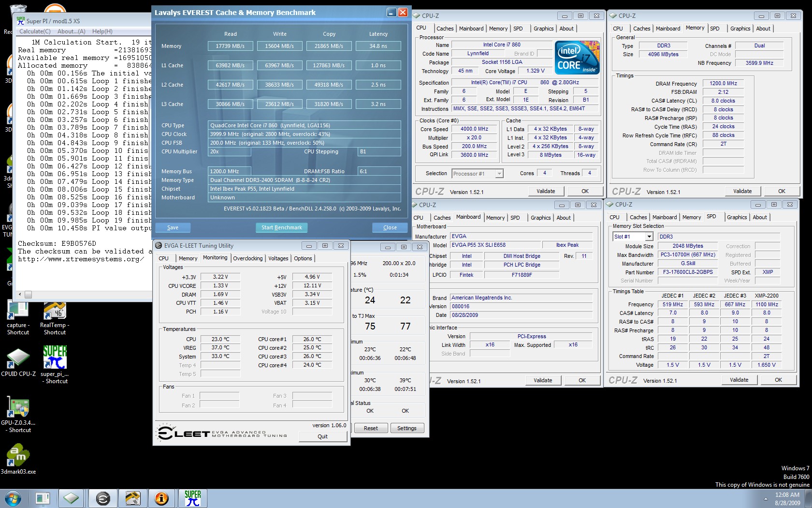Open the Slot #1 memory slot dropdown
Screen dimensions: 812x508
[x=649, y=237]
